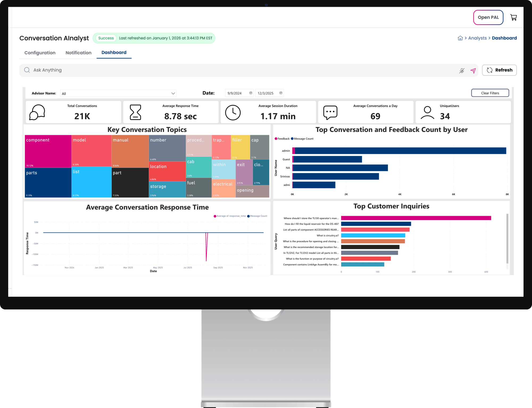Click the pink send arrow icon
This screenshot has height=408, width=532.
(x=473, y=71)
